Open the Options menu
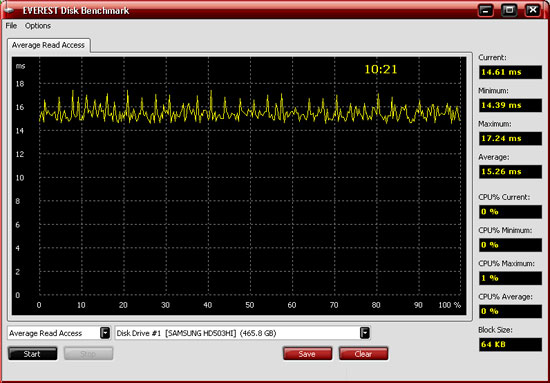The image size is (550, 383). click(38, 26)
